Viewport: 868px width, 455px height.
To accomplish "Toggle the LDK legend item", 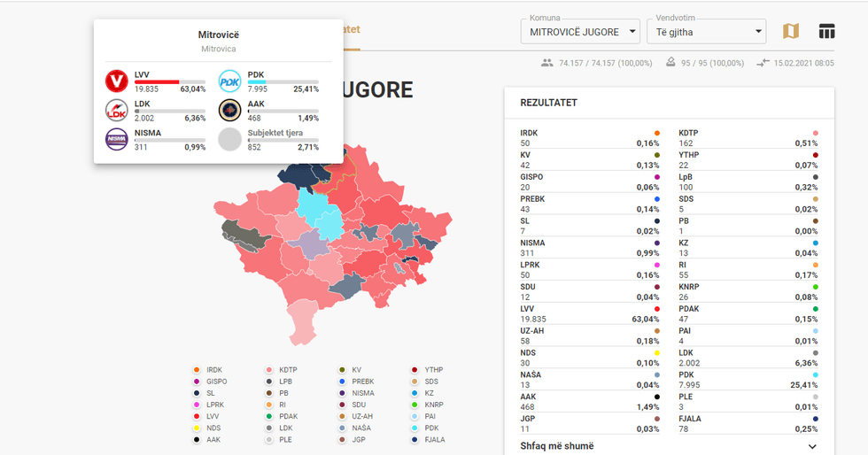I will 285,428.
